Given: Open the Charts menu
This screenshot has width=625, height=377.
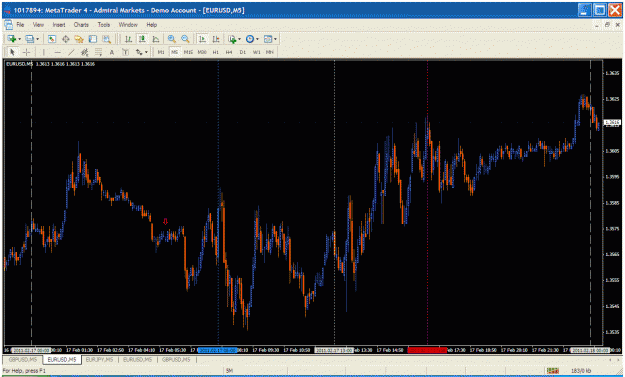Looking at the screenshot, I should [x=81, y=25].
